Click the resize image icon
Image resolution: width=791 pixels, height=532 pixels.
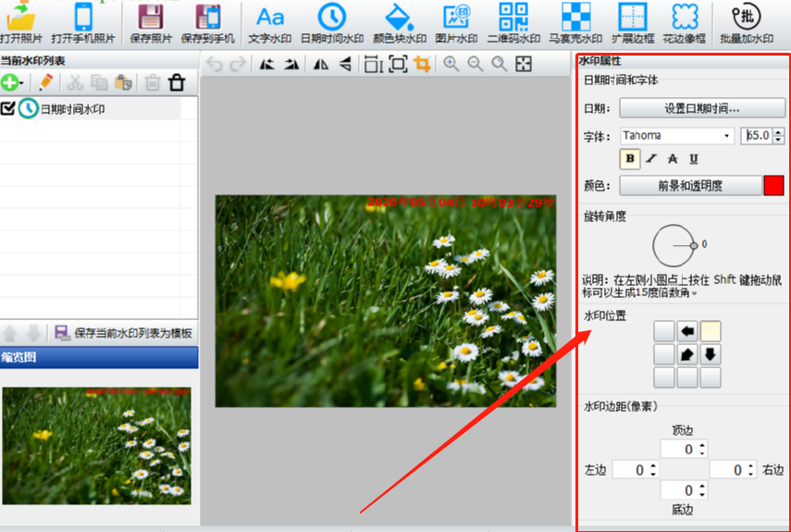[374, 64]
